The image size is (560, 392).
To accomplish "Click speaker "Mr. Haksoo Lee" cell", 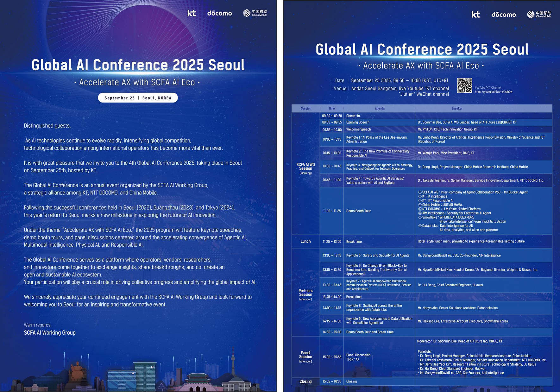I will 484,321.
